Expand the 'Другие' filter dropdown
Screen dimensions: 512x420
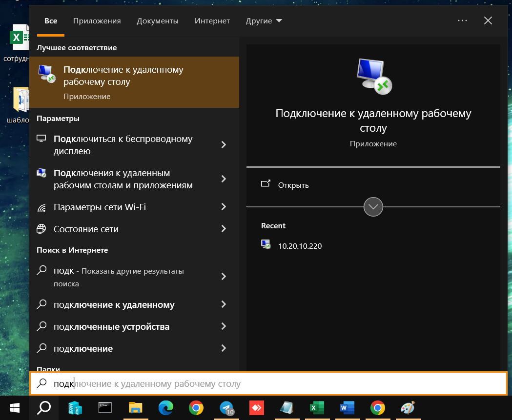(x=264, y=21)
